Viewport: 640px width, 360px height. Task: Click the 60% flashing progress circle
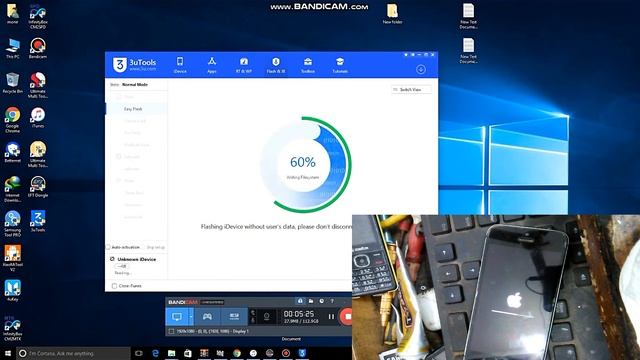(x=304, y=164)
